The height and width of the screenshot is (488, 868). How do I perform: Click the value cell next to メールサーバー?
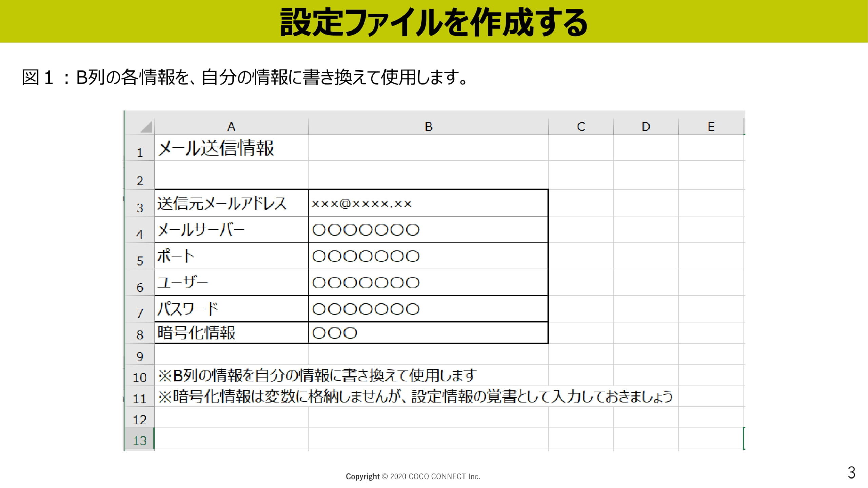tap(428, 229)
